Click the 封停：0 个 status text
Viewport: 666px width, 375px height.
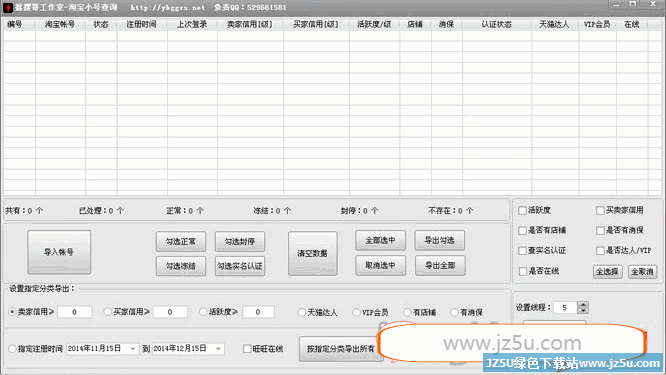[359, 211]
